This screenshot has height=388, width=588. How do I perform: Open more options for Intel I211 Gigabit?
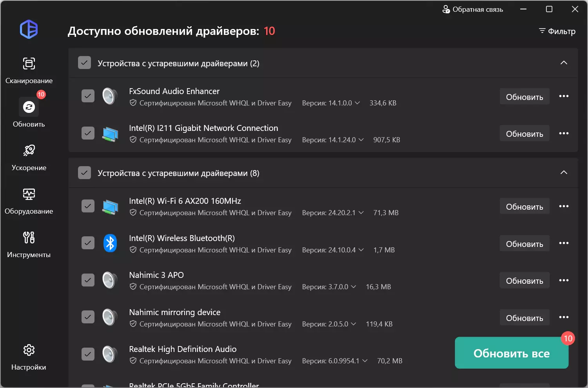pyautogui.click(x=564, y=133)
